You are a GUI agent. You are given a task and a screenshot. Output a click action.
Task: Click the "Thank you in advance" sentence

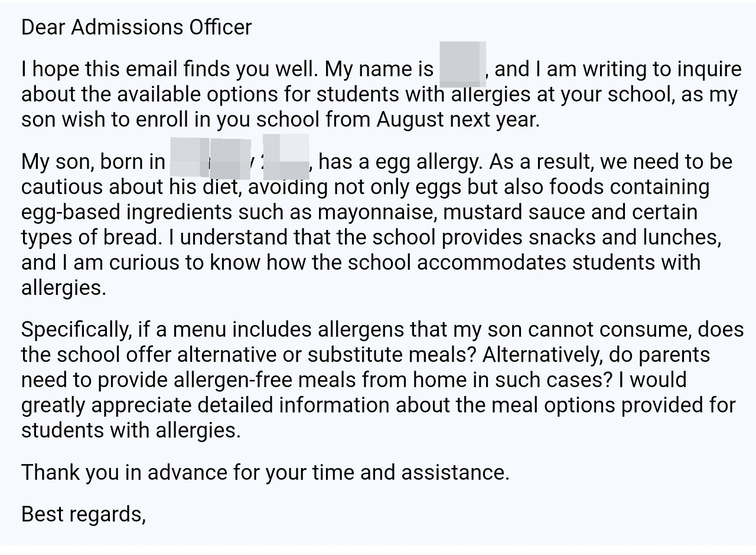(265, 472)
